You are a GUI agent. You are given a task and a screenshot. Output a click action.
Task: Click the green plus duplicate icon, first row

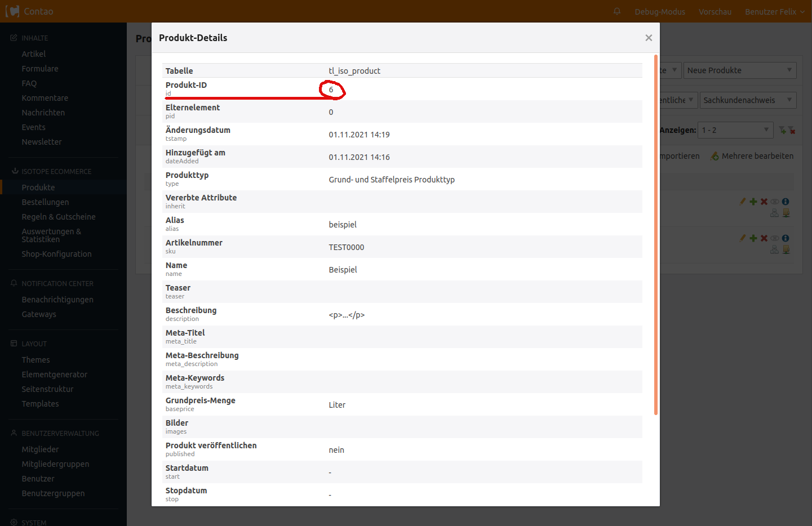(x=753, y=202)
